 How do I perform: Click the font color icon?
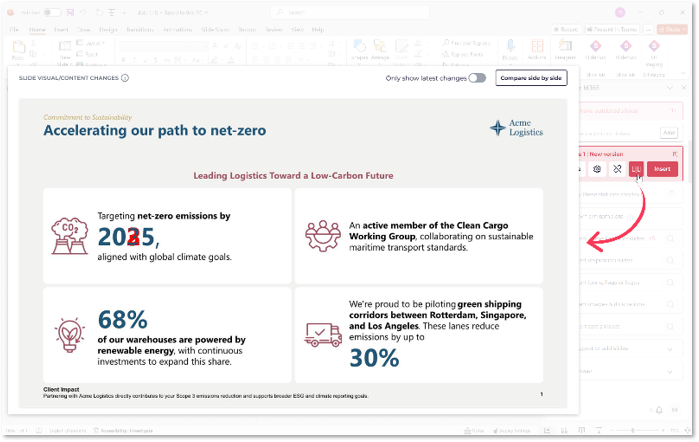pos(231,60)
